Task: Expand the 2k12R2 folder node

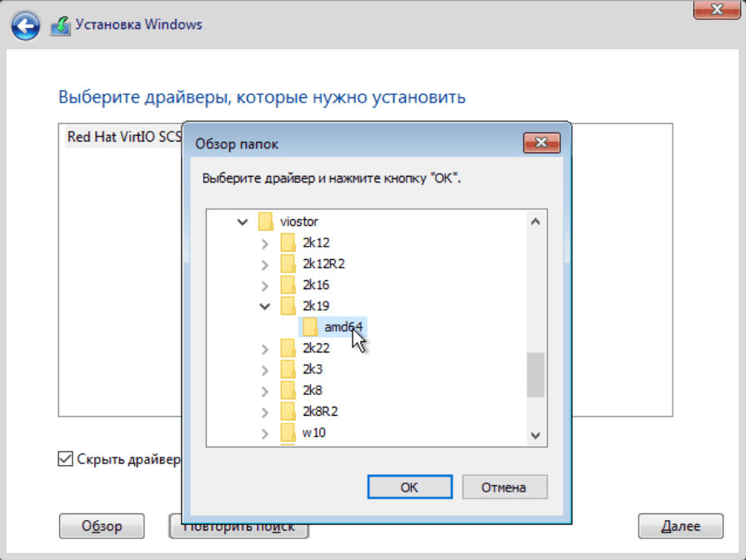Action: (265, 264)
